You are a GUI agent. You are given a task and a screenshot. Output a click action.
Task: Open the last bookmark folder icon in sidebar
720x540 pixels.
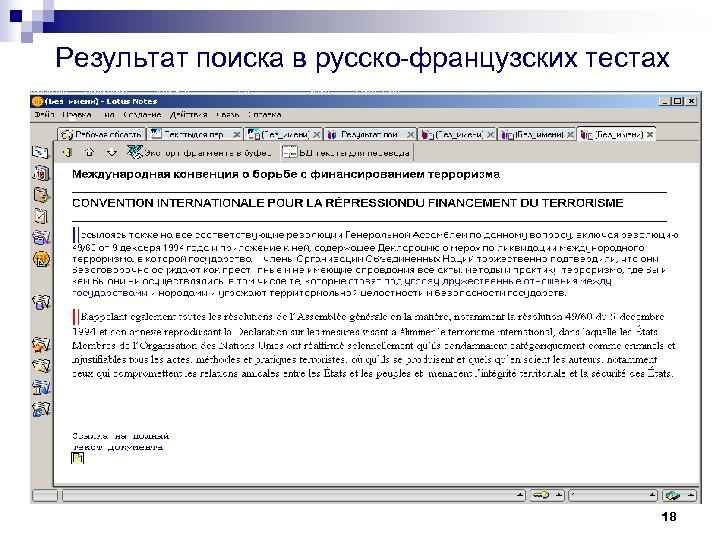(41, 409)
